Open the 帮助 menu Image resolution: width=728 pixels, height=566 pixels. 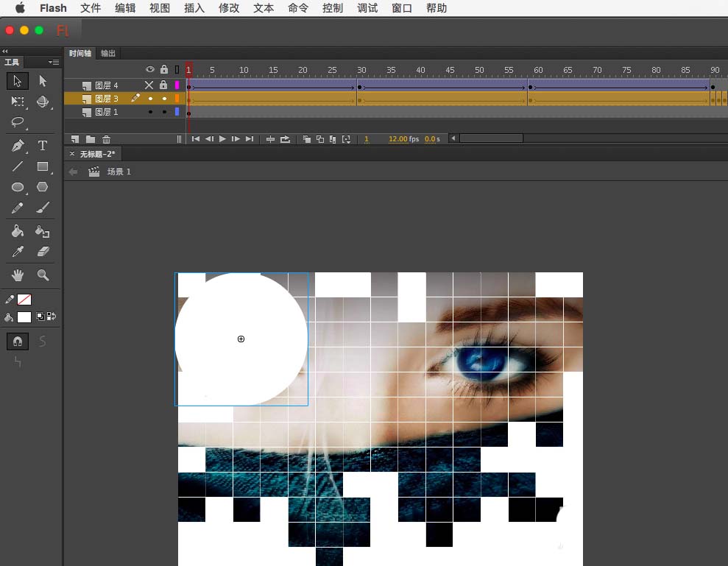tap(437, 8)
